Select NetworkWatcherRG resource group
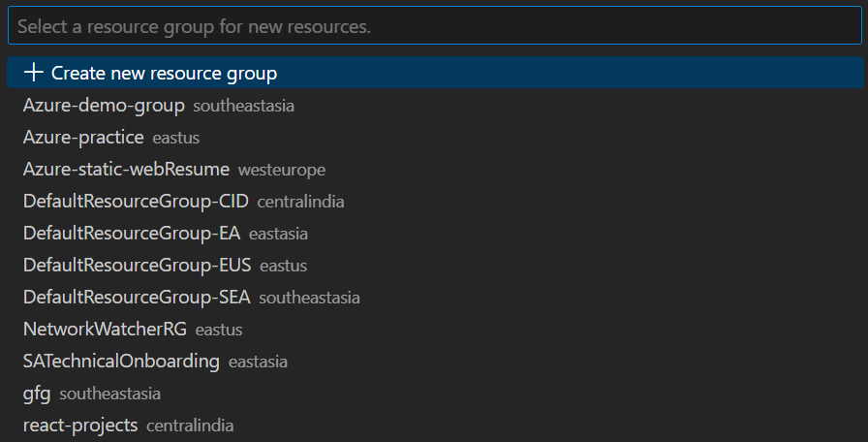 105,330
